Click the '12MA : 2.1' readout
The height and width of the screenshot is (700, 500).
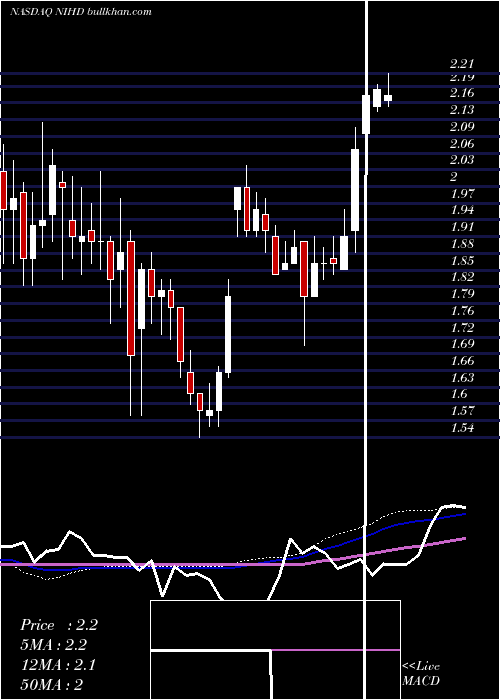coord(58,665)
